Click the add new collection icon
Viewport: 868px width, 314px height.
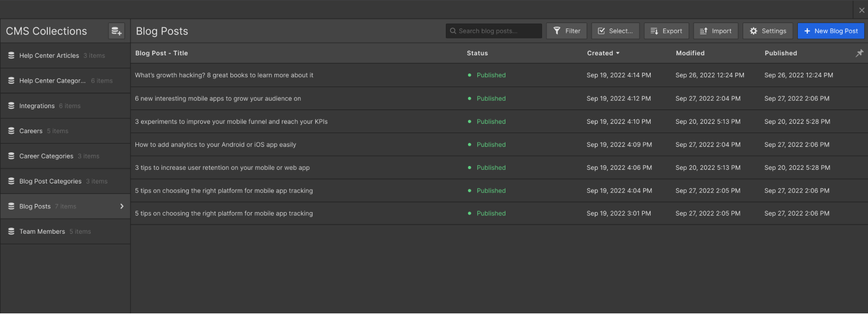tap(116, 31)
